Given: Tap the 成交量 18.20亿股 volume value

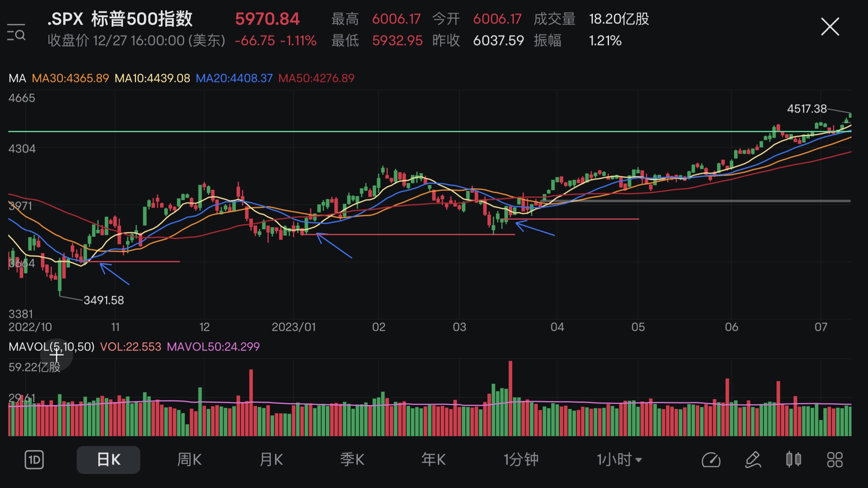Looking at the screenshot, I should click(x=591, y=19).
